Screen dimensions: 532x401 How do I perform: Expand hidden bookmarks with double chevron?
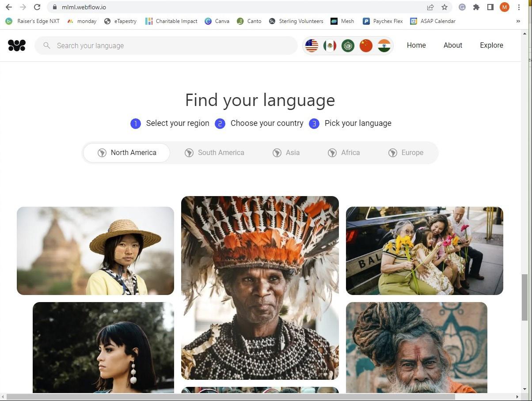click(x=518, y=21)
